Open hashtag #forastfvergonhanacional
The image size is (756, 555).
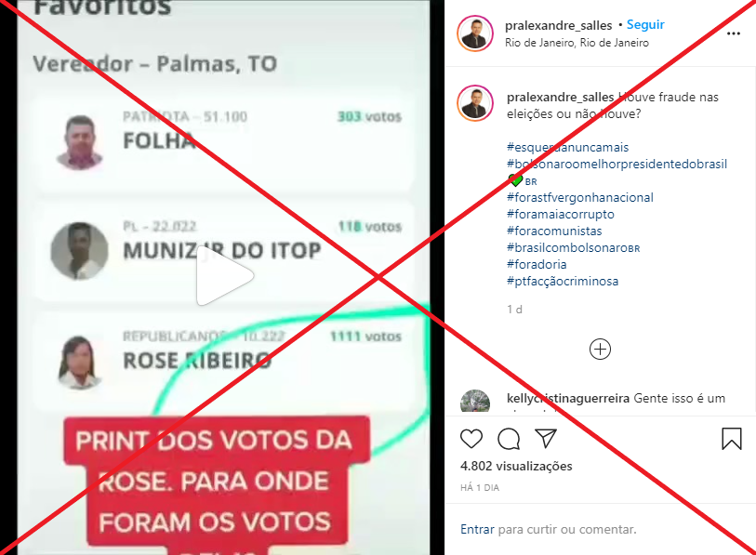(580, 197)
